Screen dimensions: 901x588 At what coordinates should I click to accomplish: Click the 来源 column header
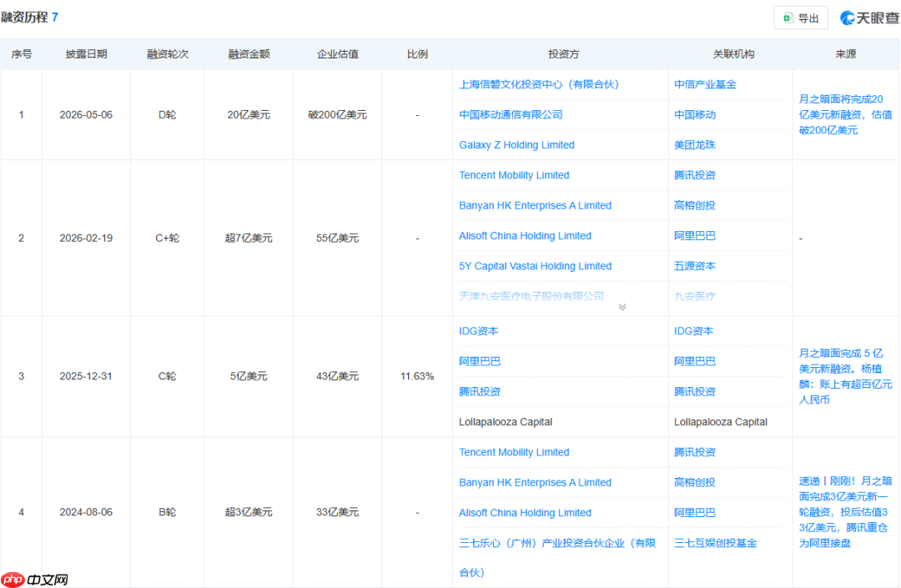846,54
